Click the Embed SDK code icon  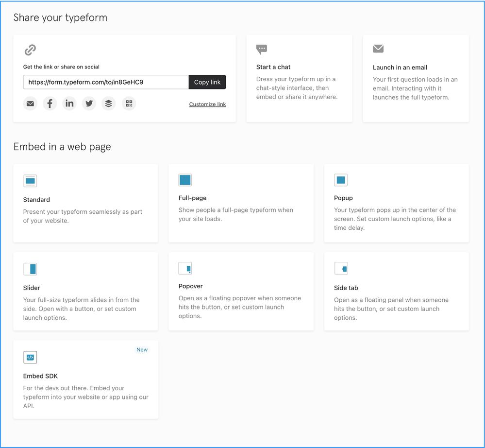coord(30,357)
